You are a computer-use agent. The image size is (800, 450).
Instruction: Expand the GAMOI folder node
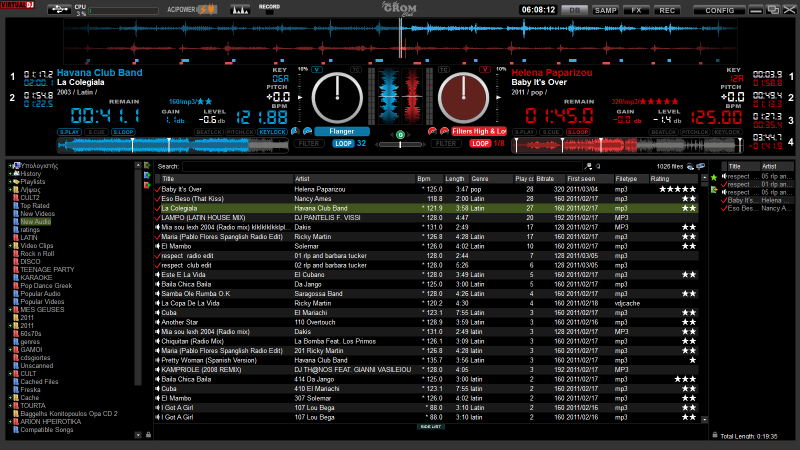click(10, 350)
